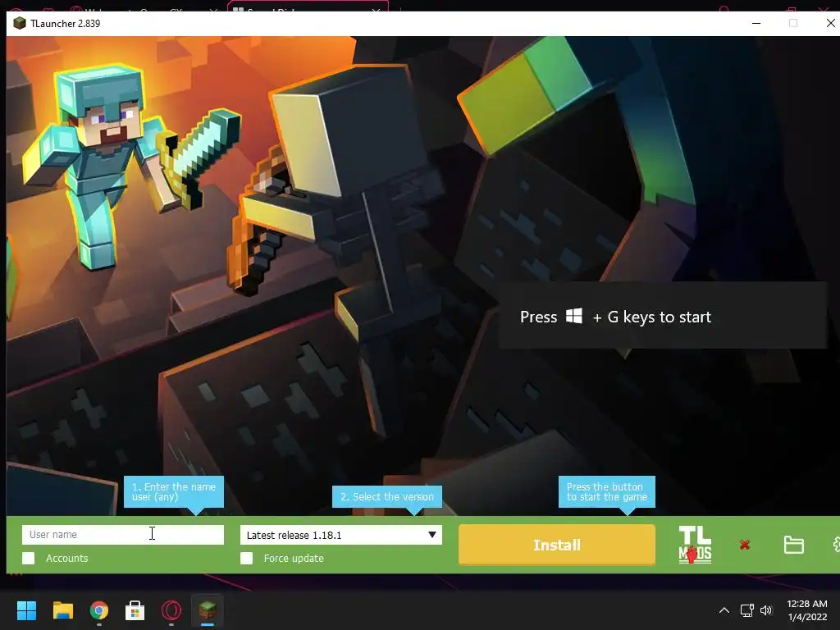Screen dimensions: 840x630
Task: Expand the Latest release 1.18.1 version dropdown
Action: 340,535
